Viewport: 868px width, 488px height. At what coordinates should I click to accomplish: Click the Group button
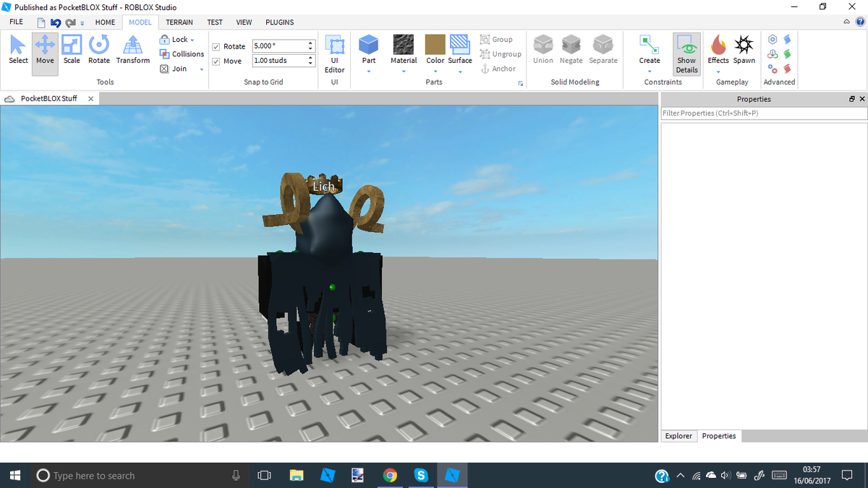(496, 40)
